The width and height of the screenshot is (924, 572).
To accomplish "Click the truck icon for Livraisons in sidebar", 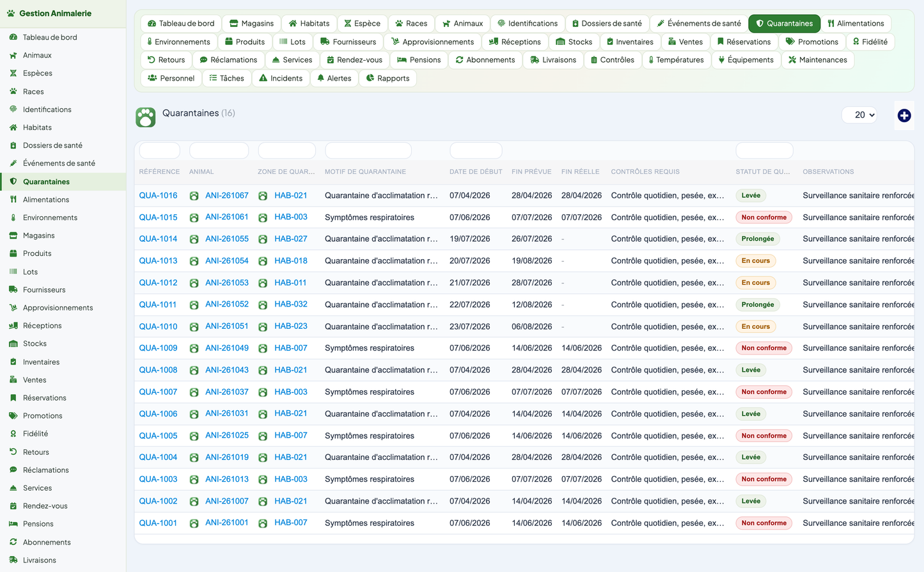I will [x=13, y=560].
